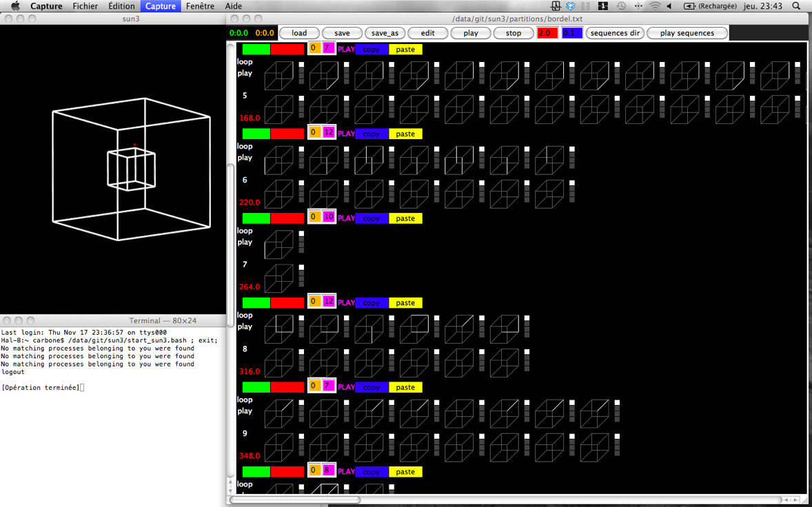Viewport: 812px width, 507px height.
Task: Click the sequences dir button
Action: tap(616, 33)
